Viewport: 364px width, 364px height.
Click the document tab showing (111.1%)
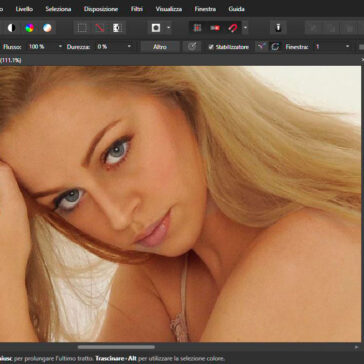pos(11,60)
